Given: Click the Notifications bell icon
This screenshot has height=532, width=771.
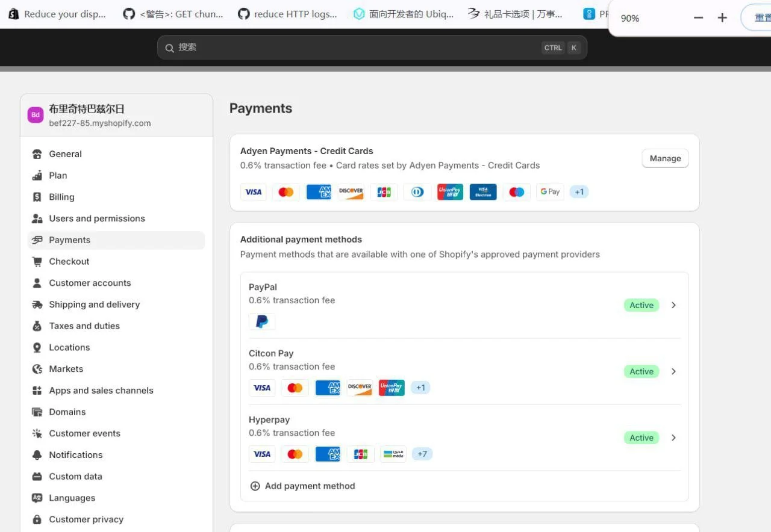Looking at the screenshot, I should 37,455.
